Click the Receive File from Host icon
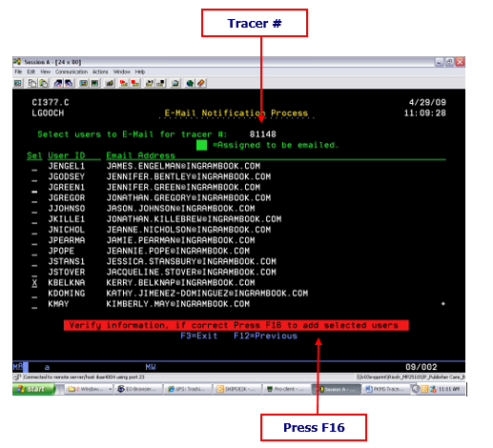 69,83
